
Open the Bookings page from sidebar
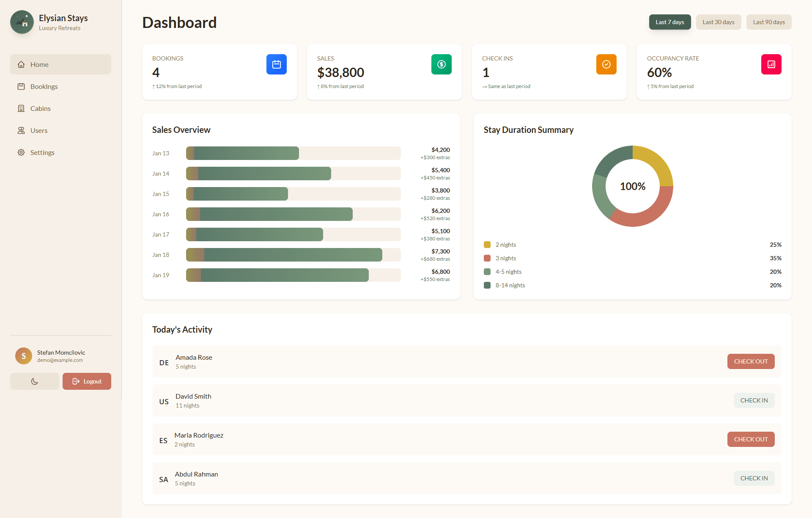pos(44,86)
